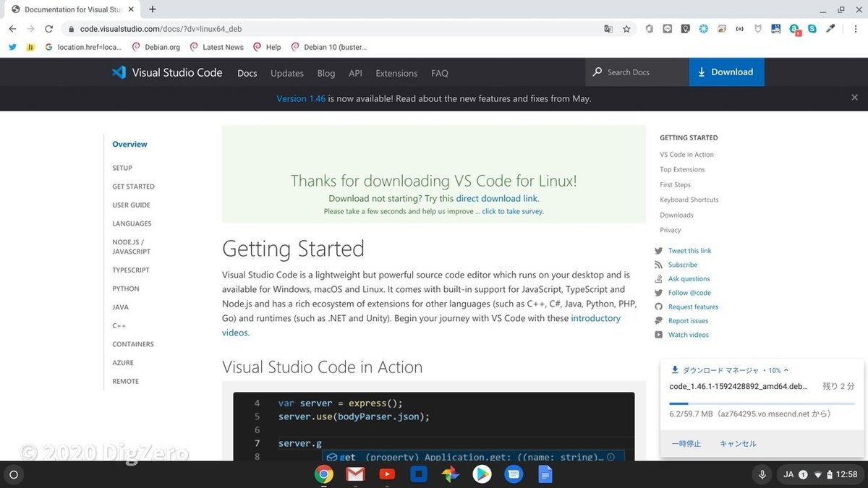Open Play Store from the shelf
The image size is (868, 488).
[x=482, y=474]
